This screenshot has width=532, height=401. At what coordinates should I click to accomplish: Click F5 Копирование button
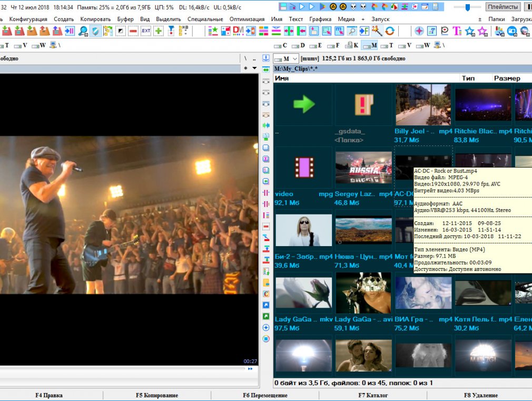[x=157, y=395]
